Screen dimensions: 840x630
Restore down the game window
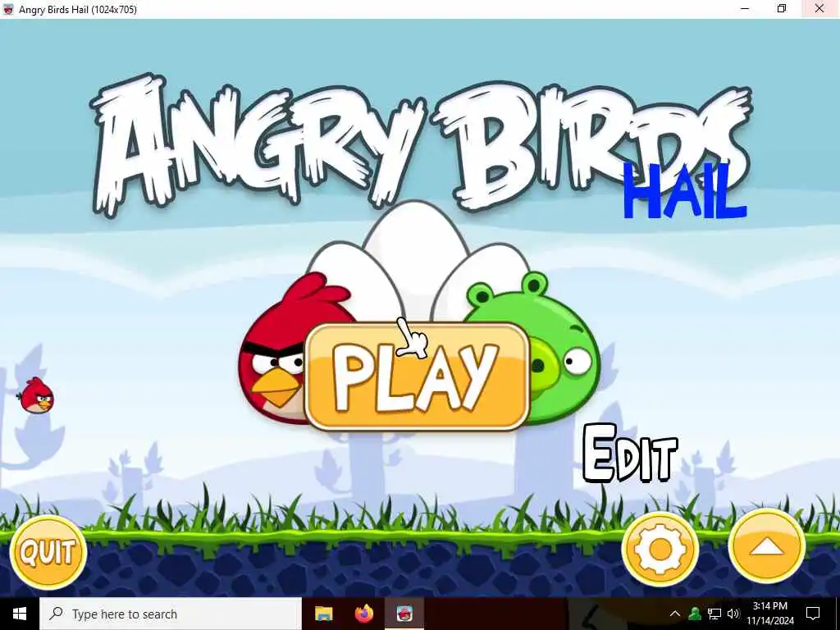tap(782, 8)
